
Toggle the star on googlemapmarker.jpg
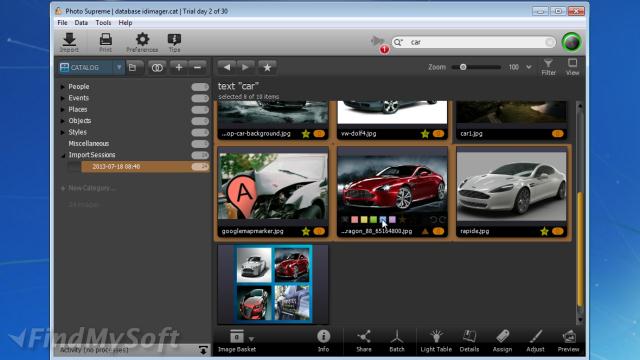[x=306, y=231]
